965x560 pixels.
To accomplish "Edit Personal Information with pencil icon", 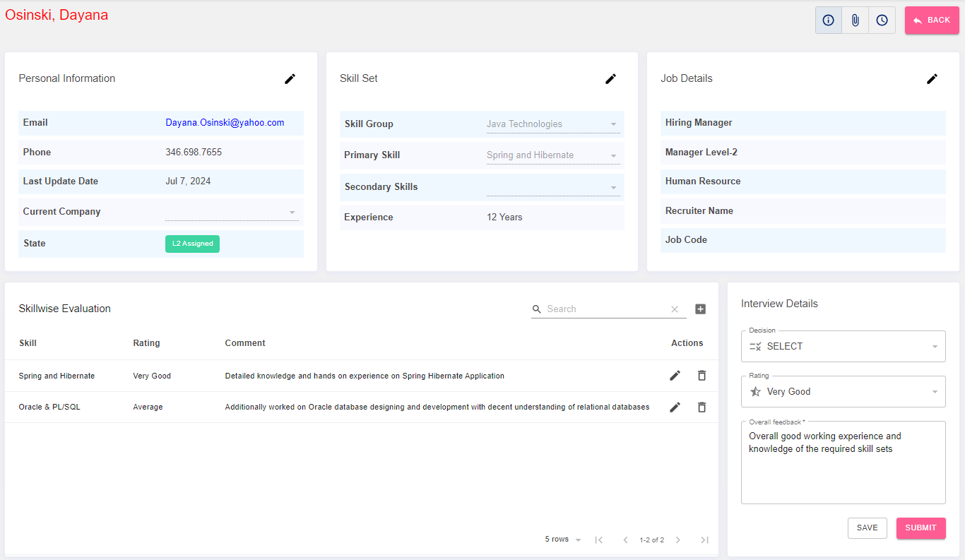I will [x=290, y=79].
